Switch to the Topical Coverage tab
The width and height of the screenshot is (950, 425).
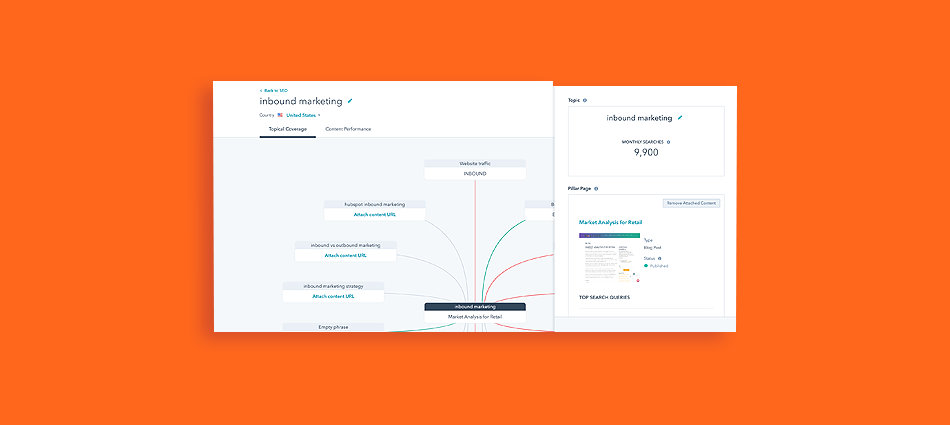click(x=288, y=129)
